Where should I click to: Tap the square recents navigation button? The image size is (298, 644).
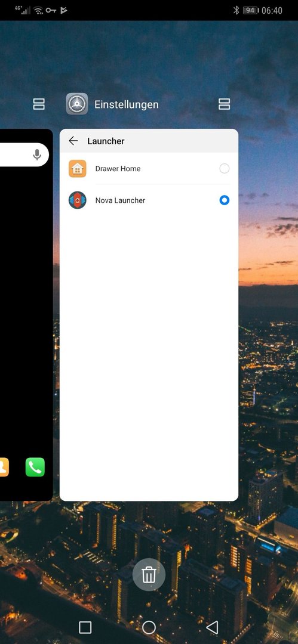[x=85, y=627]
